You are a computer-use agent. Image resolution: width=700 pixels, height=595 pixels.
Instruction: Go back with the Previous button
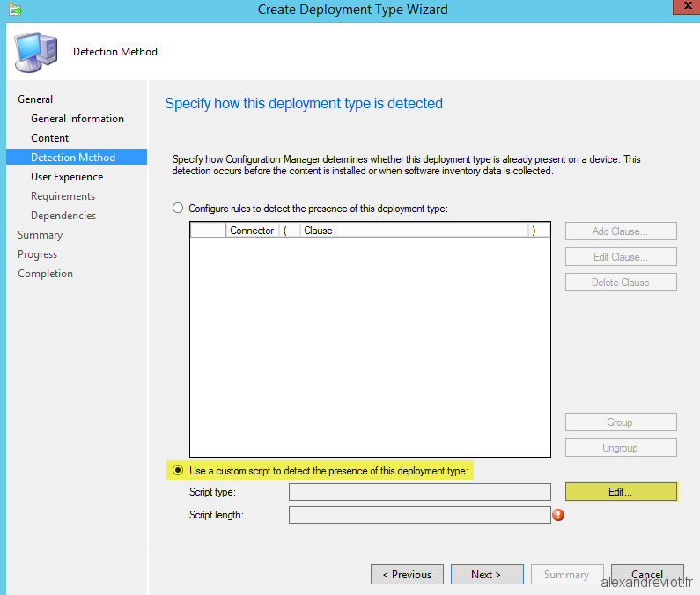407,575
